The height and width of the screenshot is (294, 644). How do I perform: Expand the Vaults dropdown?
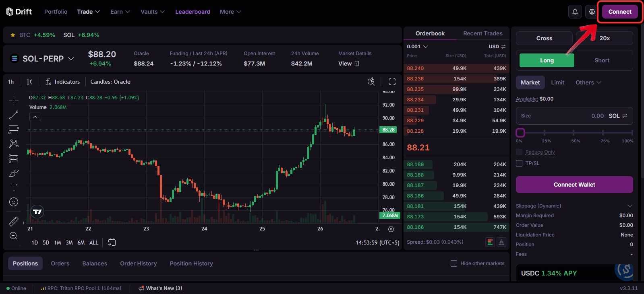153,12
